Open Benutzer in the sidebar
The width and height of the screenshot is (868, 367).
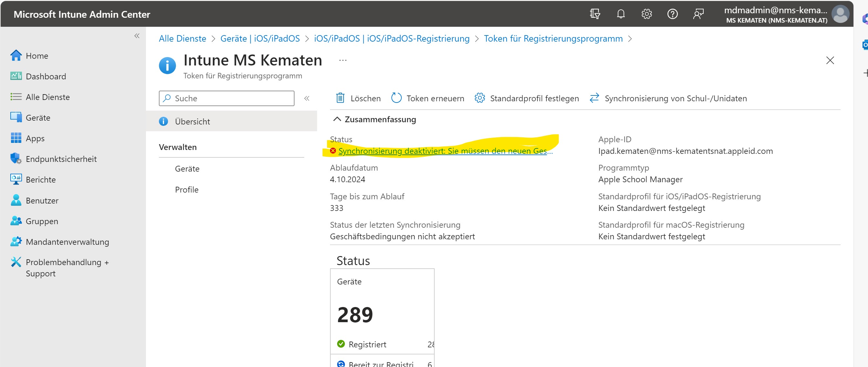coord(34,201)
